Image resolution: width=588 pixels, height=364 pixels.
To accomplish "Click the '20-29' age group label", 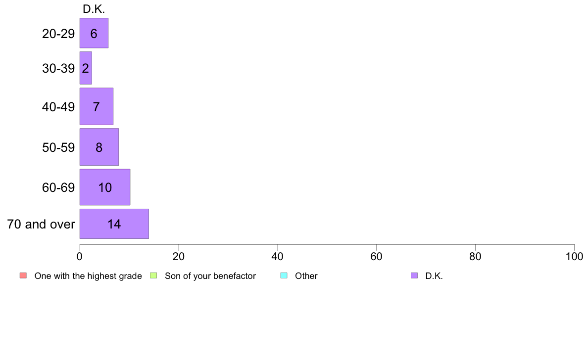I will (58, 34).
